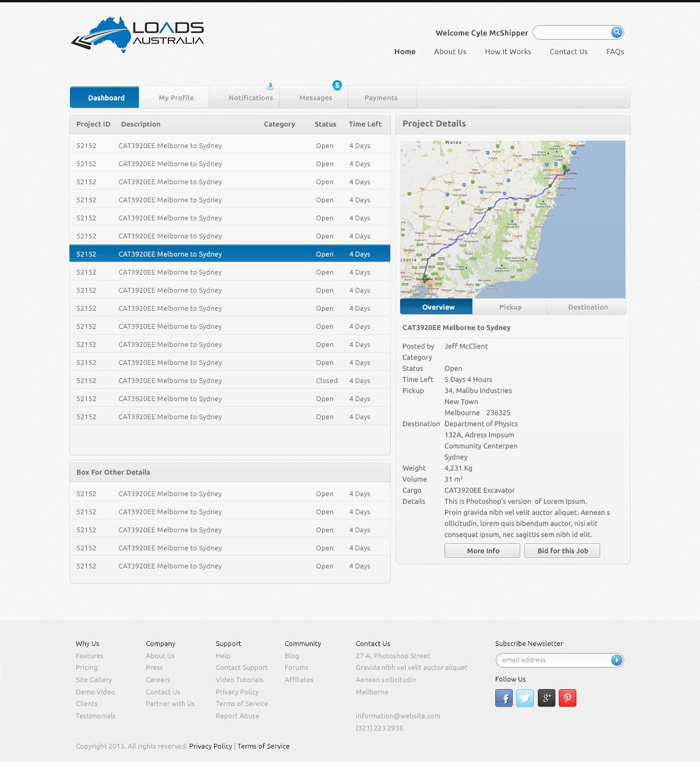The image size is (700, 762).
Task: Open Contact Support footer link
Action: [x=242, y=667]
